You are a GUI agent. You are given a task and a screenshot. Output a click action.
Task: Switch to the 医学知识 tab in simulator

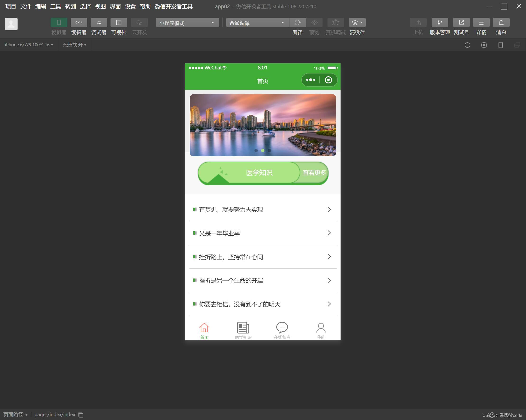point(243,330)
